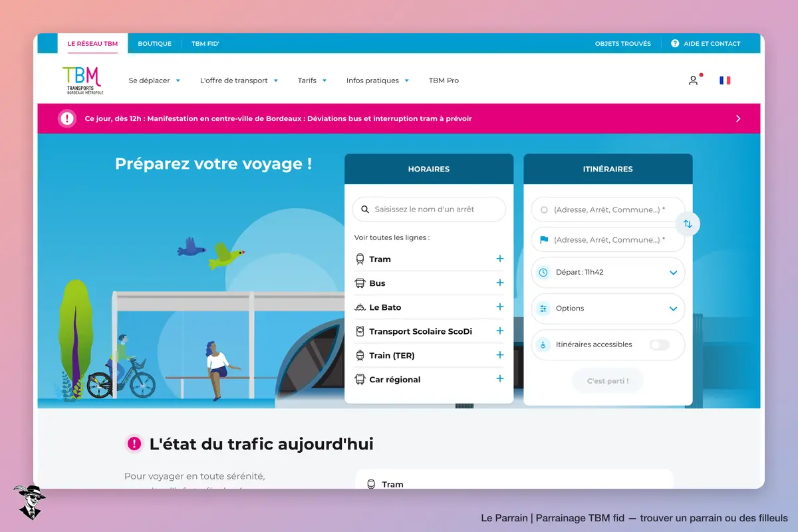Viewport: 798px width, 532px height.
Task: Click the help question mark icon
Action: click(x=675, y=44)
